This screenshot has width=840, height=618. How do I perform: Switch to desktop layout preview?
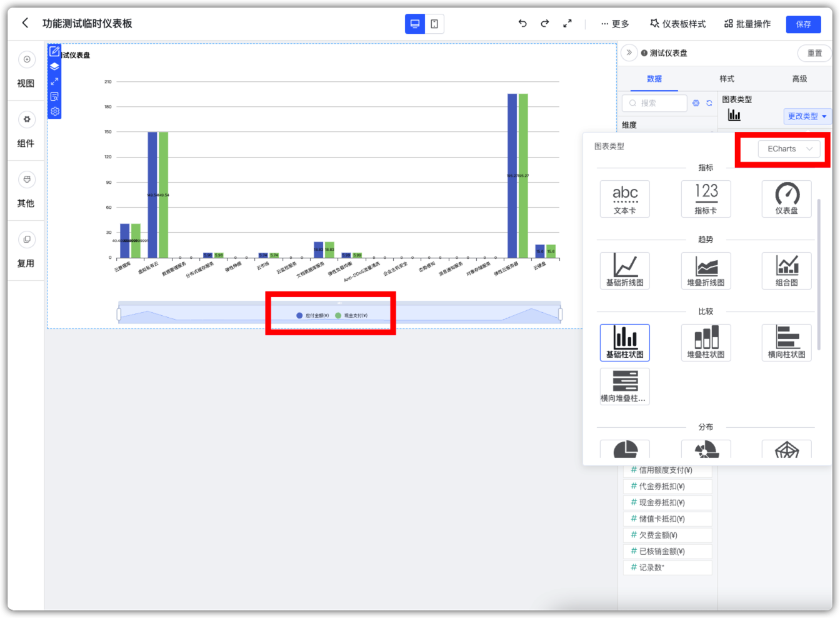tap(415, 24)
